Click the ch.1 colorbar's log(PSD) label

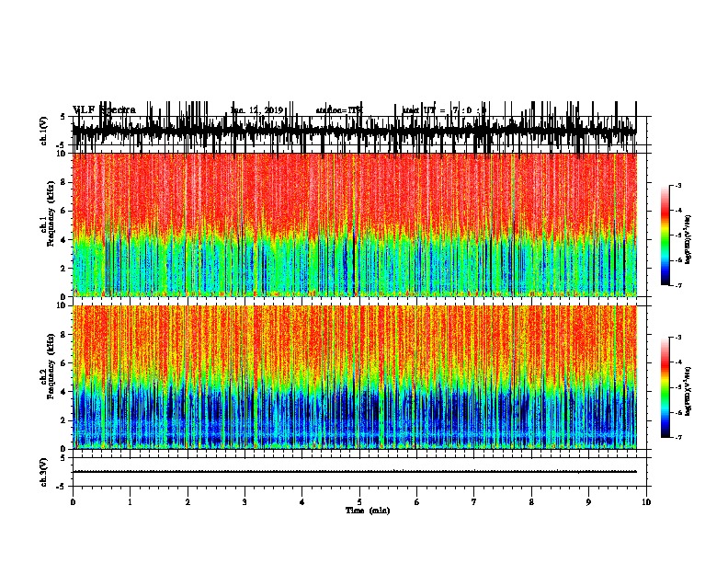(x=688, y=239)
